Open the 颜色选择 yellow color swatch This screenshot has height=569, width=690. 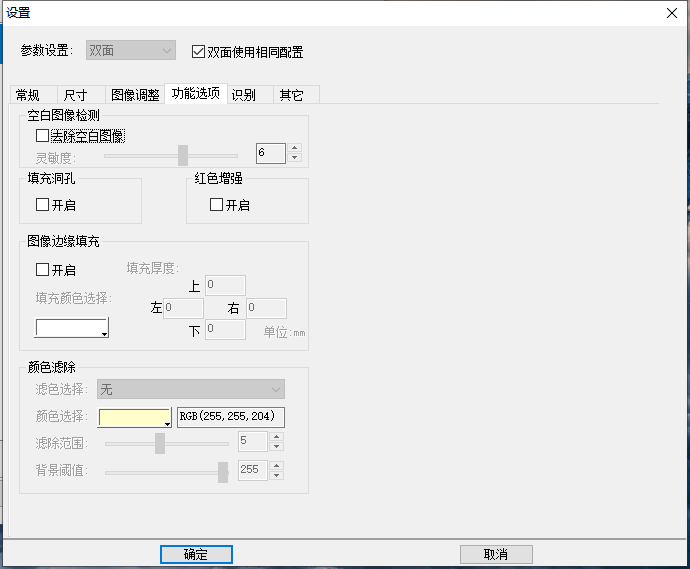[x=135, y=417]
